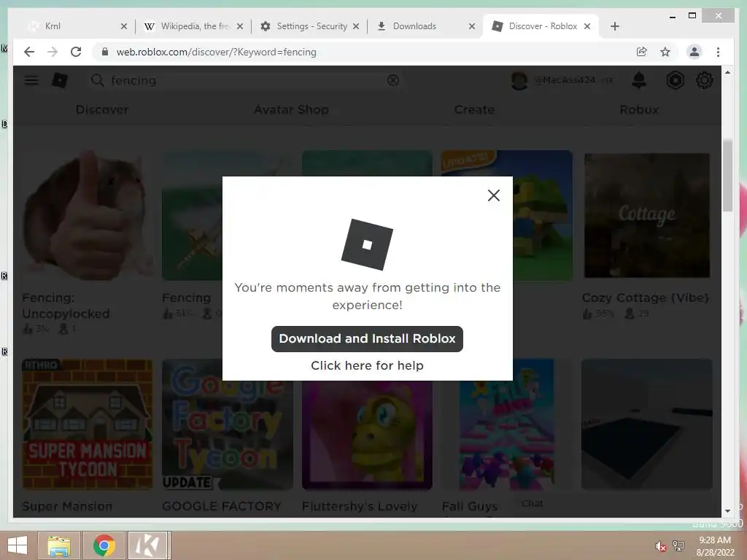Share this page icon
This screenshot has height=560, width=747.
[642, 52]
